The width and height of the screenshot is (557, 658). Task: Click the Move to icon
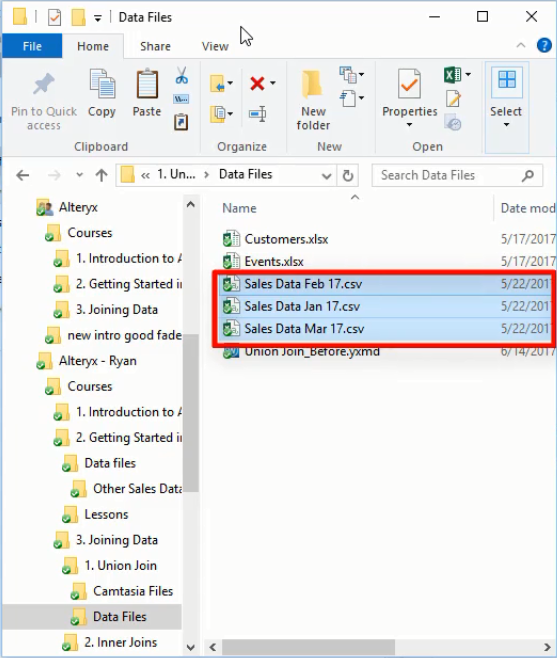coord(217,83)
